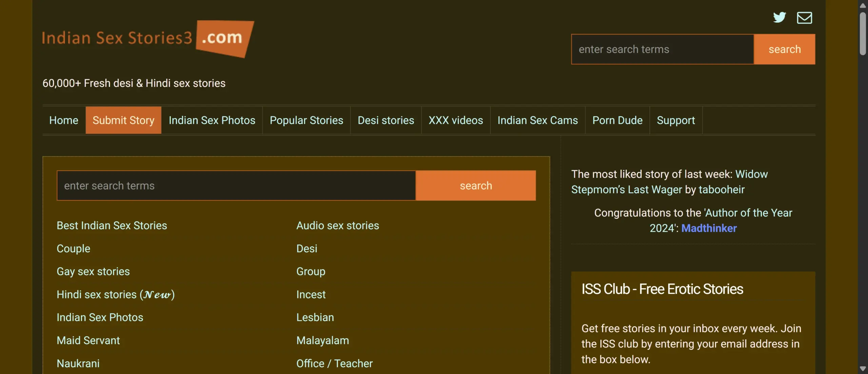Screen dimensions: 868x374
Task: Click the main content search button
Action: 476,186
